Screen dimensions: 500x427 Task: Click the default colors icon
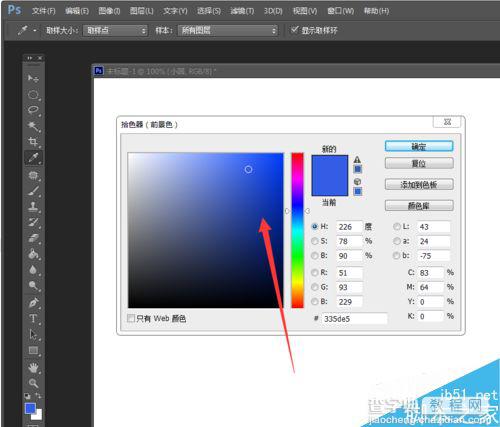(x=27, y=396)
